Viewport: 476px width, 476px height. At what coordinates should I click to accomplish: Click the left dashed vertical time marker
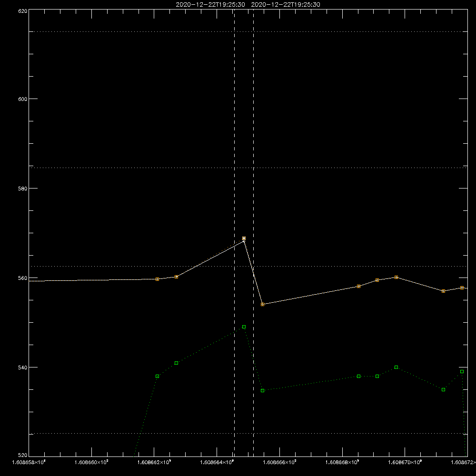pyautogui.click(x=234, y=233)
